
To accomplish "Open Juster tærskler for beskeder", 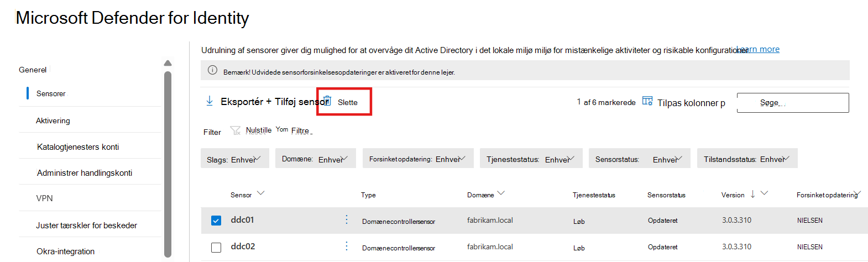I will [x=87, y=225].
